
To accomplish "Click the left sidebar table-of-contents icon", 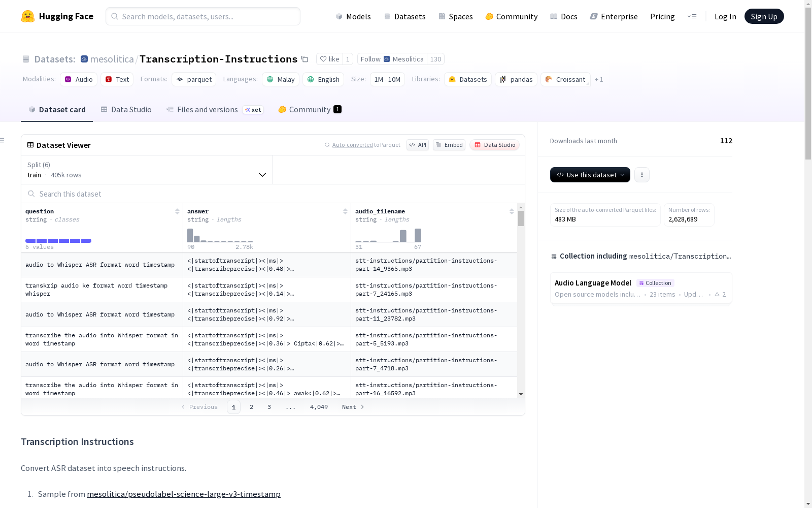I will tap(3, 140).
